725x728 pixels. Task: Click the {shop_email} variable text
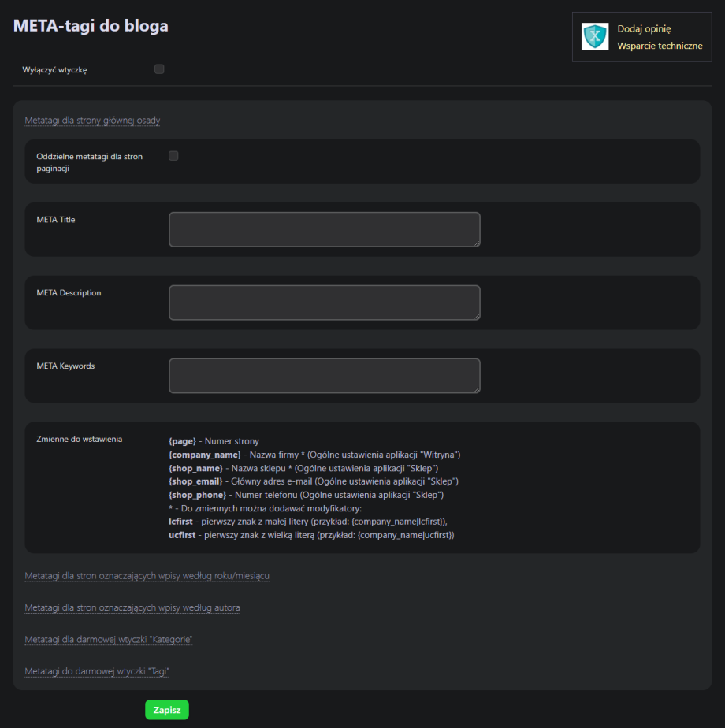coord(195,481)
